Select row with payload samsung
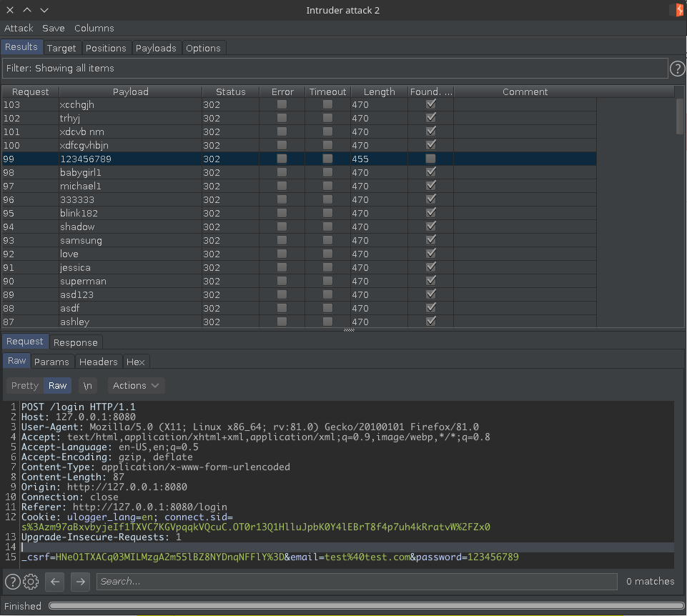The height and width of the screenshot is (616, 687). (x=299, y=241)
